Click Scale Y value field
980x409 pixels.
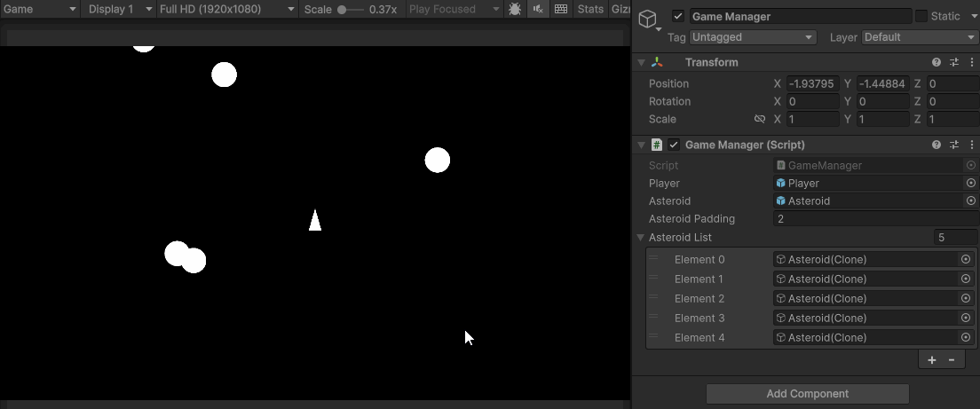coord(882,119)
